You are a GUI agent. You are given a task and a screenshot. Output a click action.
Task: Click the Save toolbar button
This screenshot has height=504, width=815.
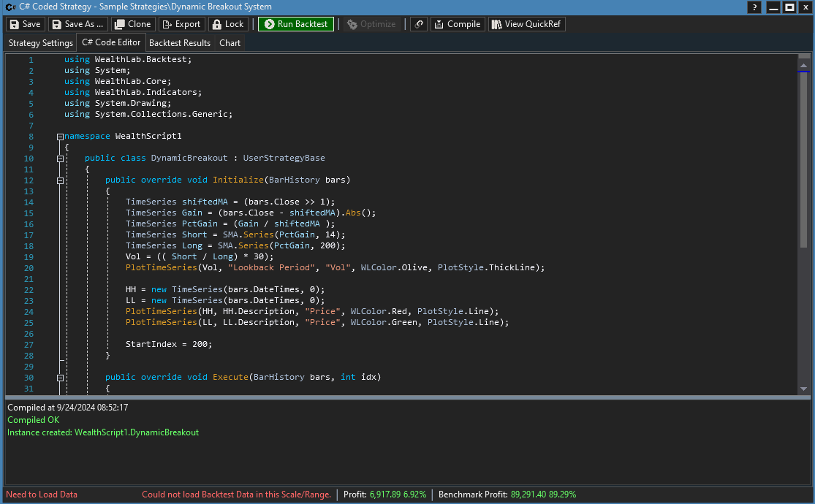click(25, 24)
